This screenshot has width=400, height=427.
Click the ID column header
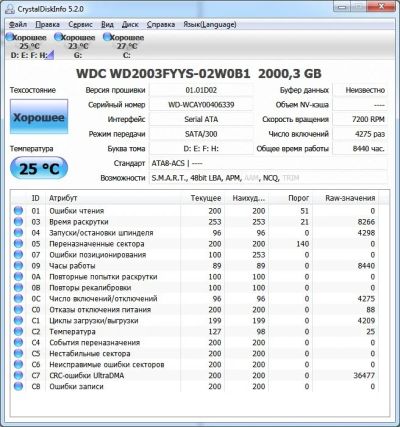tap(36, 198)
